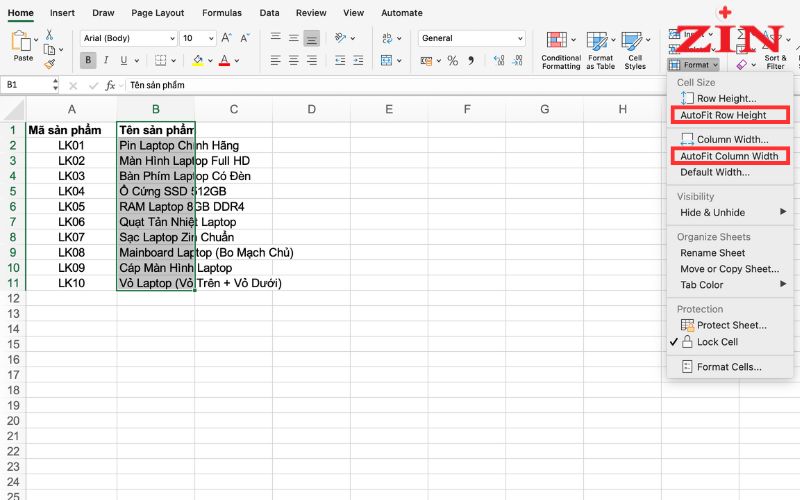Open Conditional Formatting
The height and width of the screenshot is (500, 800).
click(x=561, y=50)
